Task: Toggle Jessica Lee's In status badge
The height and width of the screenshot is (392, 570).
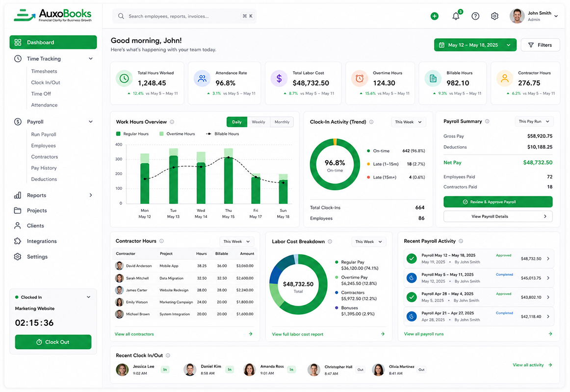Action: pos(165,369)
